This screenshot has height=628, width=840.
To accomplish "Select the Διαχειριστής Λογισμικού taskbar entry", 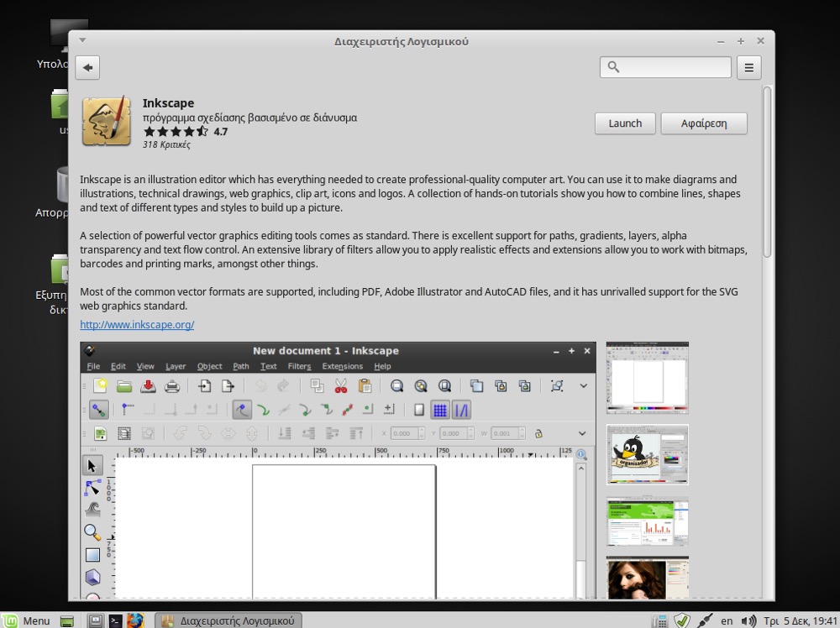I will coord(228,620).
